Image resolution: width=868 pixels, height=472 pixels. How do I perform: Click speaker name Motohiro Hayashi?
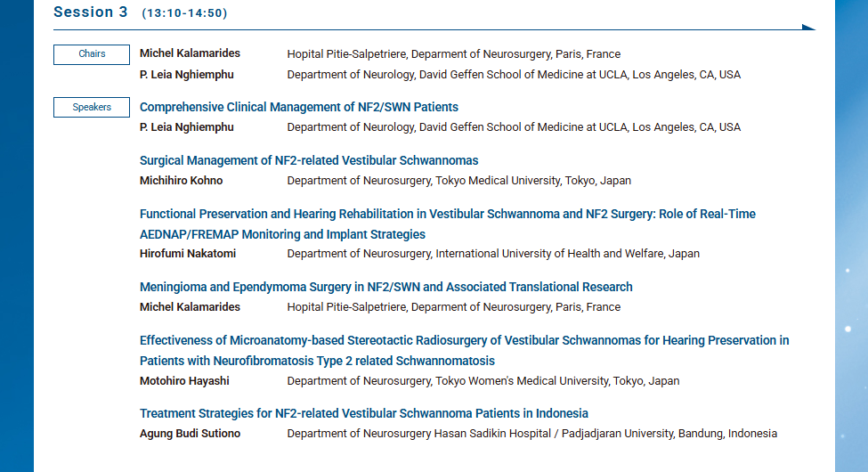tap(186, 381)
